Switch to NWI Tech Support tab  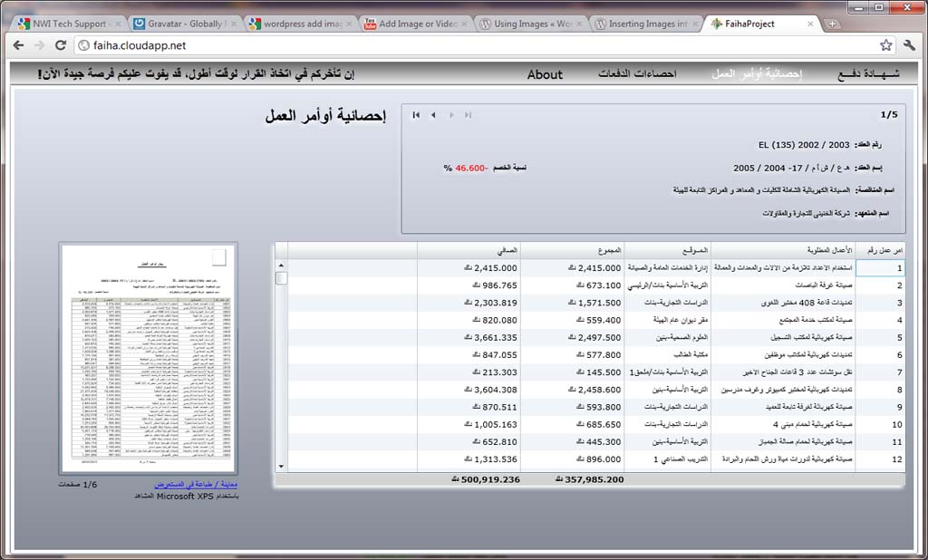click(68, 24)
